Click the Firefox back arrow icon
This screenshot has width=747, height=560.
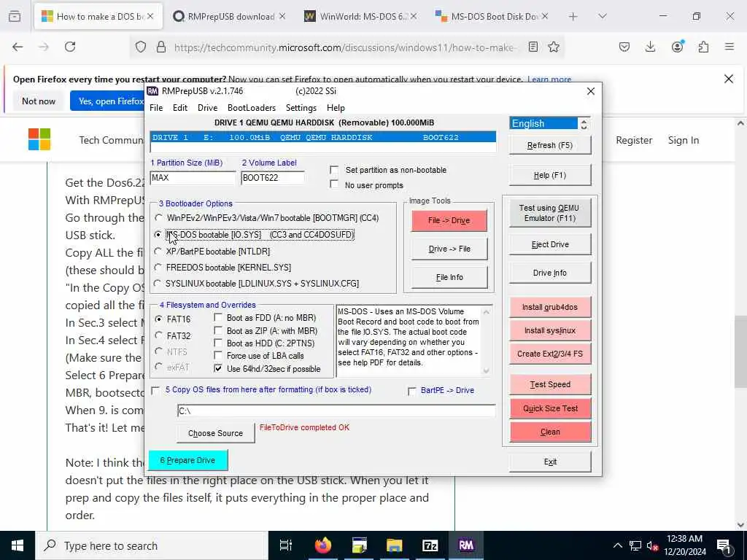pyautogui.click(x=18, y=47)
